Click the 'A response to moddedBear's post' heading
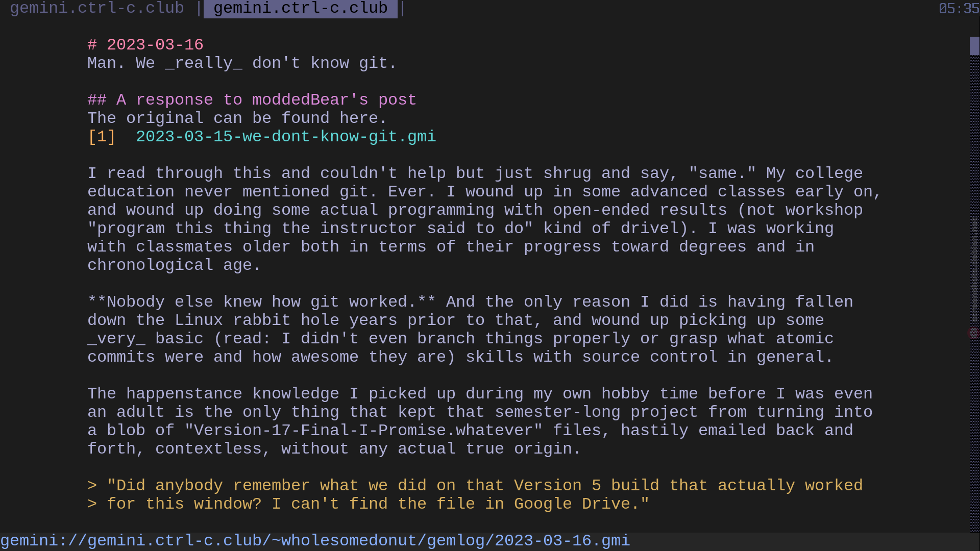 [x=252, y=100]
